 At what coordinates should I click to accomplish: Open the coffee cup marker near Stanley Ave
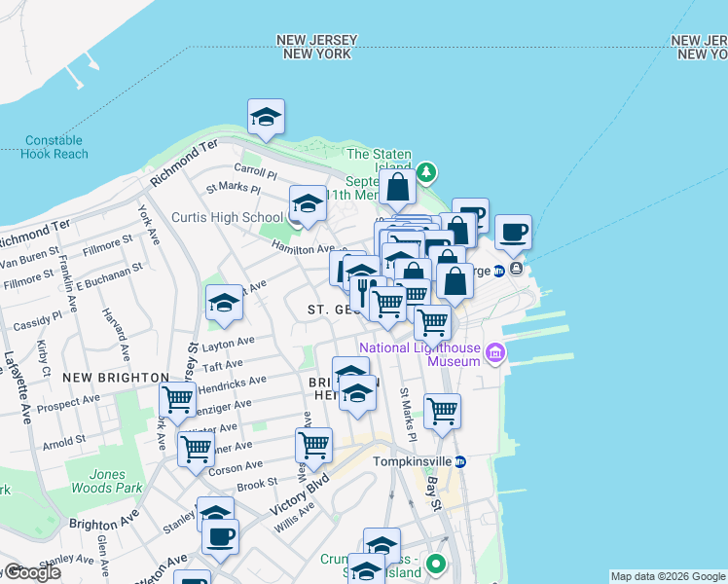coord(221,538)
